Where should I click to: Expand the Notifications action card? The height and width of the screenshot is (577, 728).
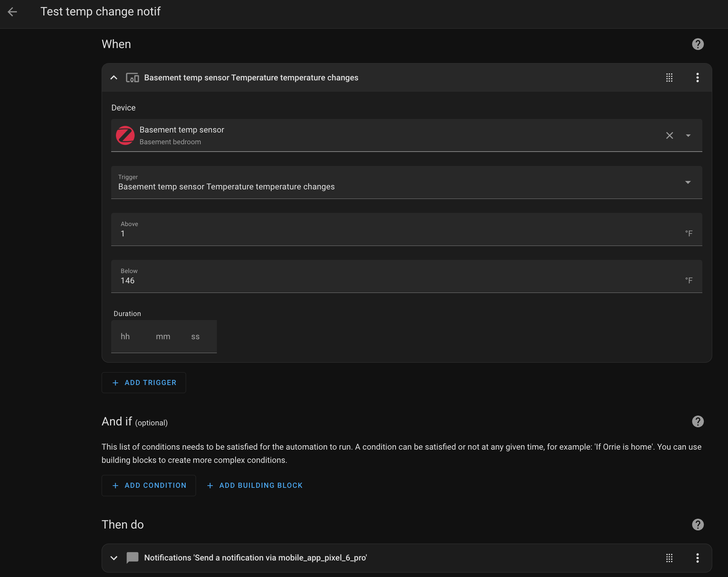114,558
